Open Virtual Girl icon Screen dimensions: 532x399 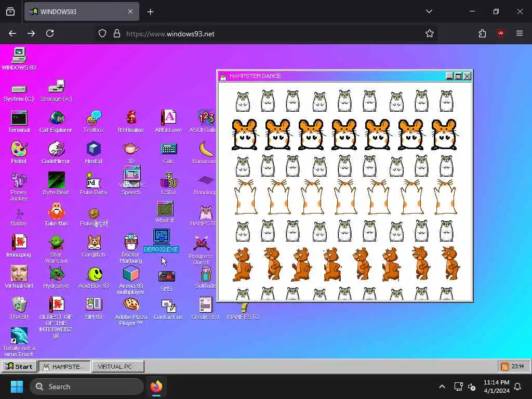coord(19,277)
